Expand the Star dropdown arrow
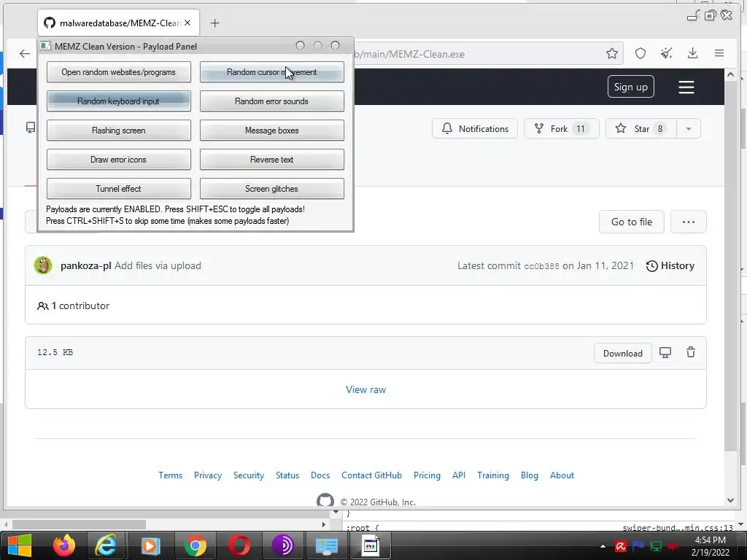Viewport: 747px width, 560px height. (689, 129)
